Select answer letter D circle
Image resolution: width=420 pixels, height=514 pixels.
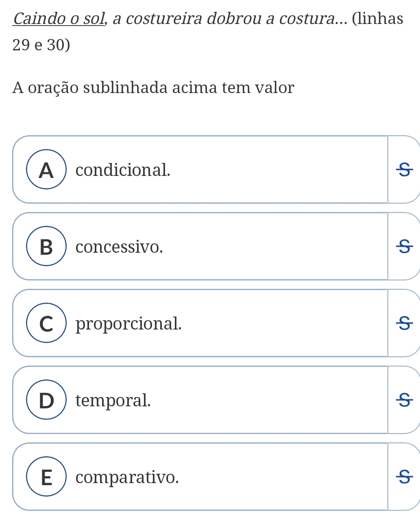46,400
